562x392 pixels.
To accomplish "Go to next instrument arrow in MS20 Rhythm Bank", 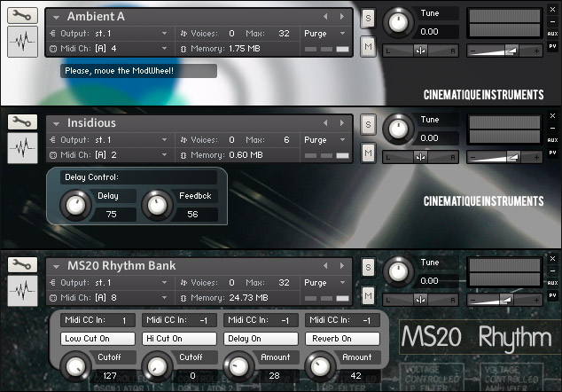I will click(342, 266).
